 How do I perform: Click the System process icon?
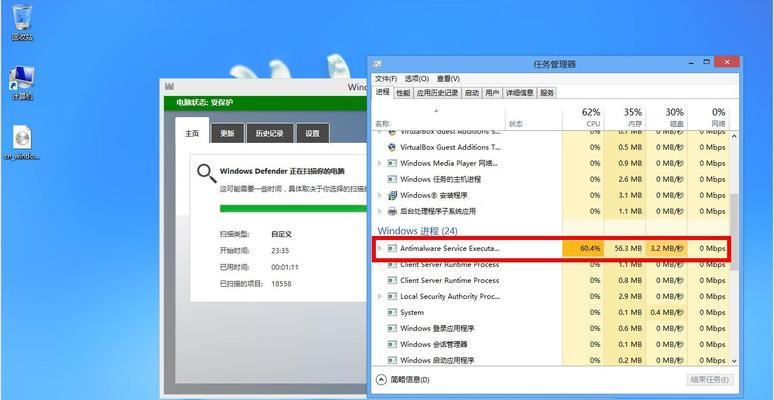click(x=392, y=312)
